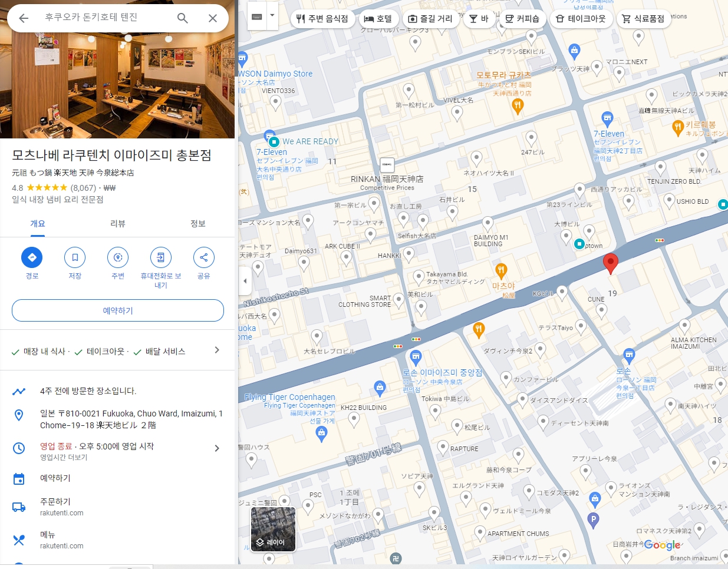This screenshot has height=569, width=728.
Task: Select the 식료품점 filter chip
Action: click(643, 19)
